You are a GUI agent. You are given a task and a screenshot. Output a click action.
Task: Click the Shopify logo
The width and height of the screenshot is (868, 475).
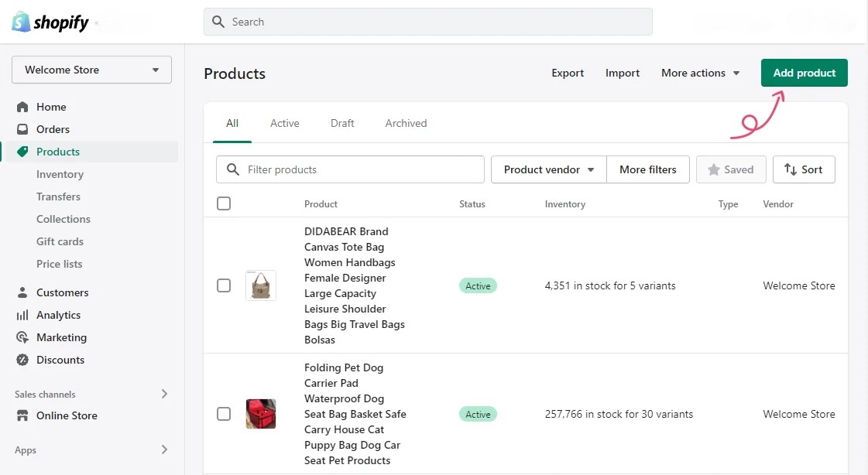click(x=50, y=22)
